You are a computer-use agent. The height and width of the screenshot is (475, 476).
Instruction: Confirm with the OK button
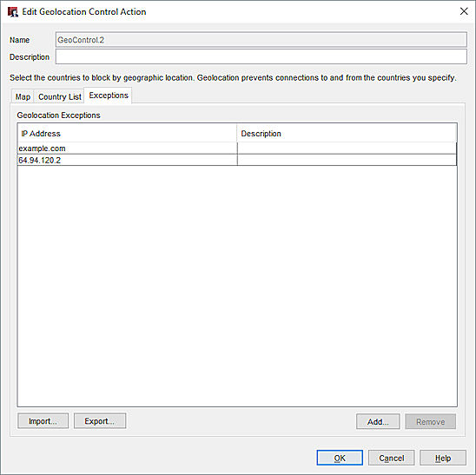(x=340, y=458)
